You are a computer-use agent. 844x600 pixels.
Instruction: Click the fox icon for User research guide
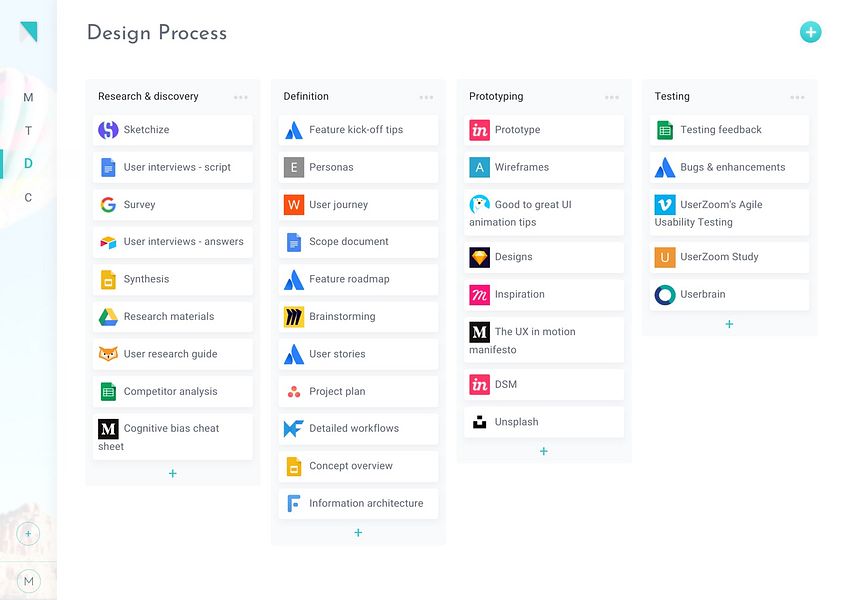pos(108,354)
